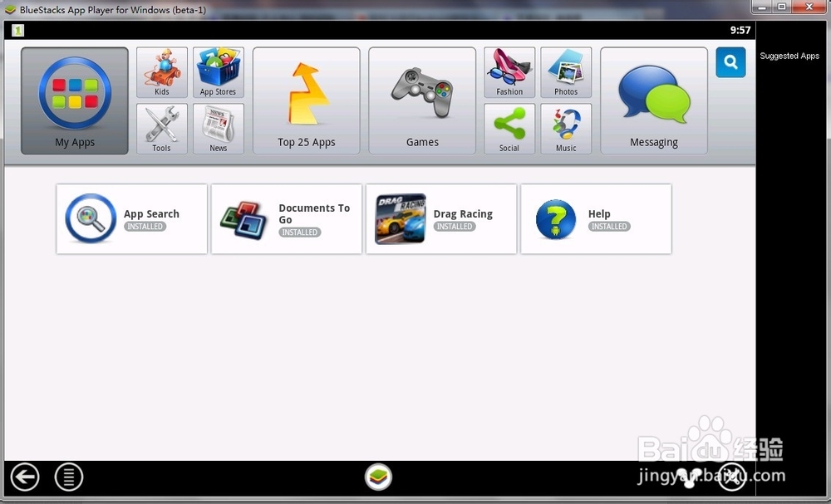Minimize the BlueStacks window
The image size is (831, 504).
click(762, 7)
